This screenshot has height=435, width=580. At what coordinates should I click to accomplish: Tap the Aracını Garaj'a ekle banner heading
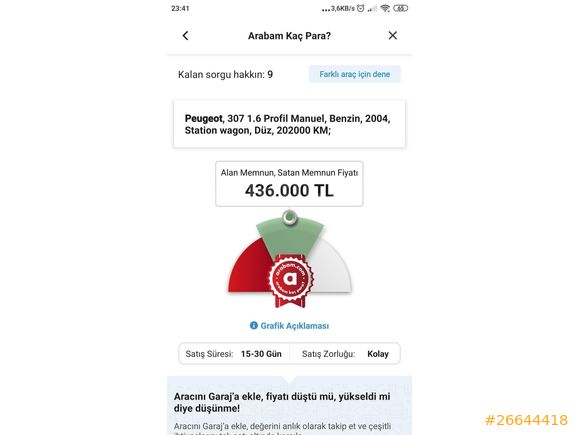point(282,402)
